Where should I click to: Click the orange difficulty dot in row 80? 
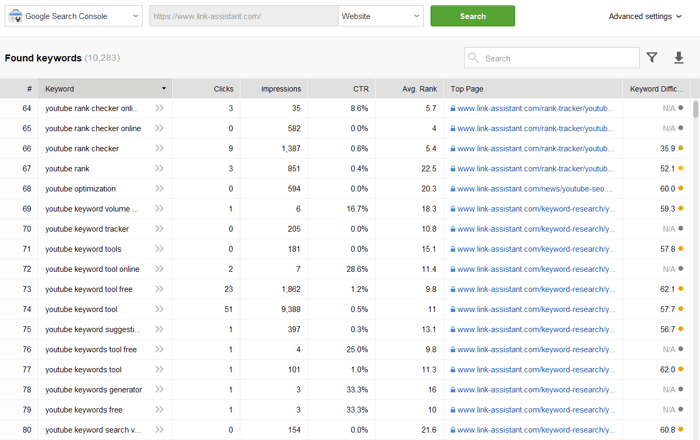click(x=681, y=429)
